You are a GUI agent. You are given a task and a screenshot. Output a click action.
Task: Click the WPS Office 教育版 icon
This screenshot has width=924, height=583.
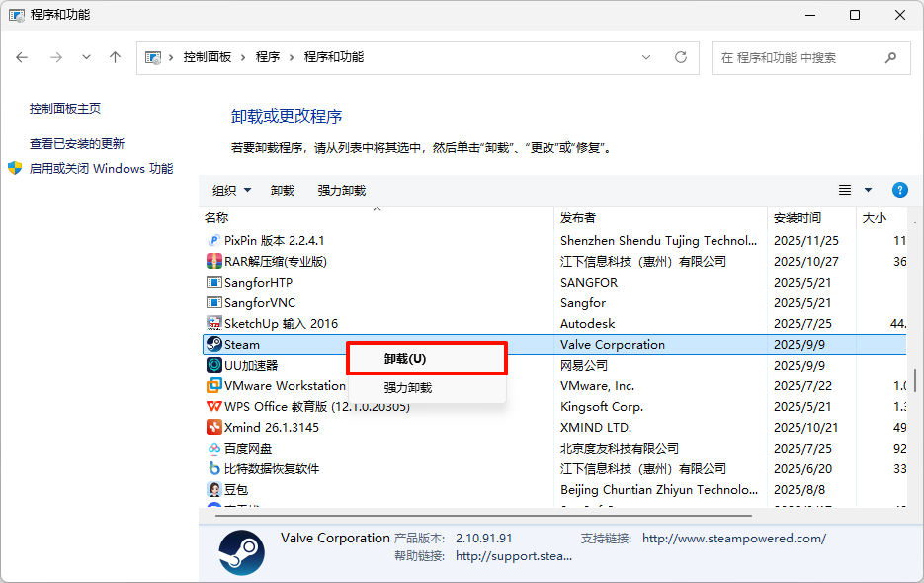(213, 406)
